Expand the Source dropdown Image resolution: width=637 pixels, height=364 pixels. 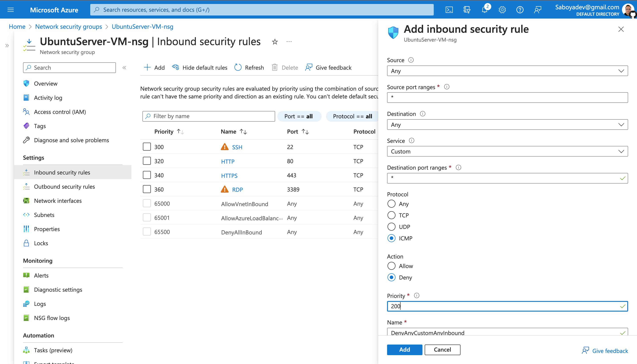tap(507, 71)
